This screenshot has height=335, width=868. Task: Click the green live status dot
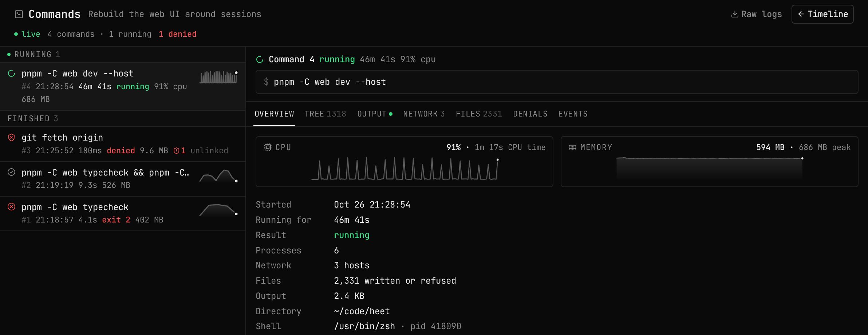coord(16,34)
